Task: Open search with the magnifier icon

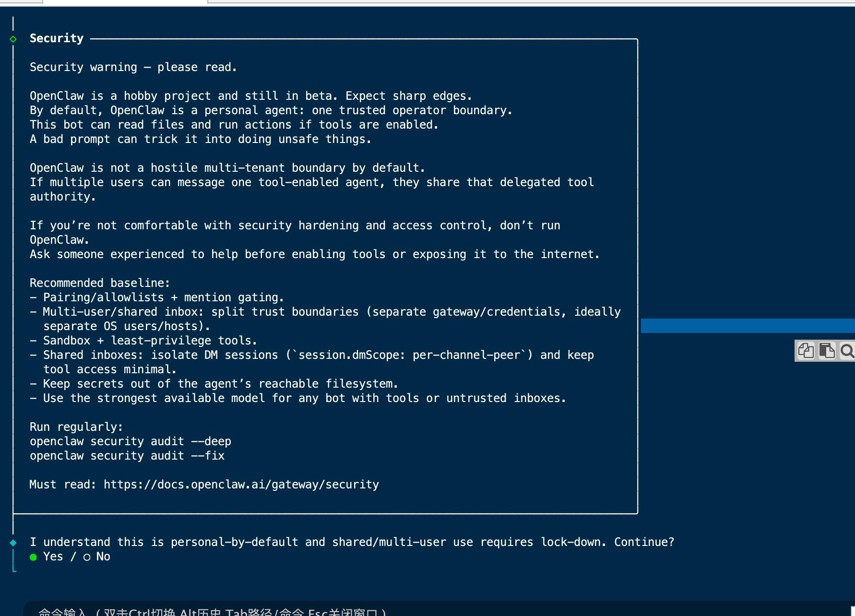Action: [847, 351]
